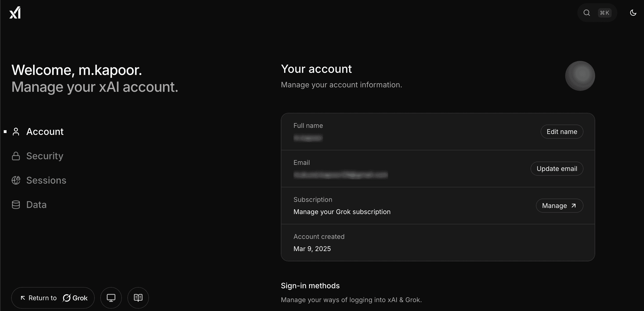The height and width of the screenshot is (311, 644).
Task: Click the Account person icon
Action: 16,132
